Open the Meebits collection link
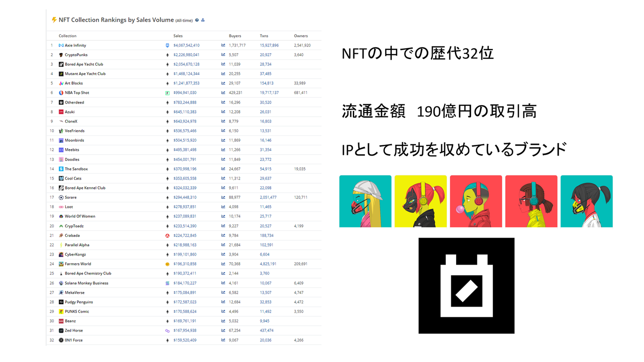This screenshot has width=644, height=362. [x=72, y=150]
